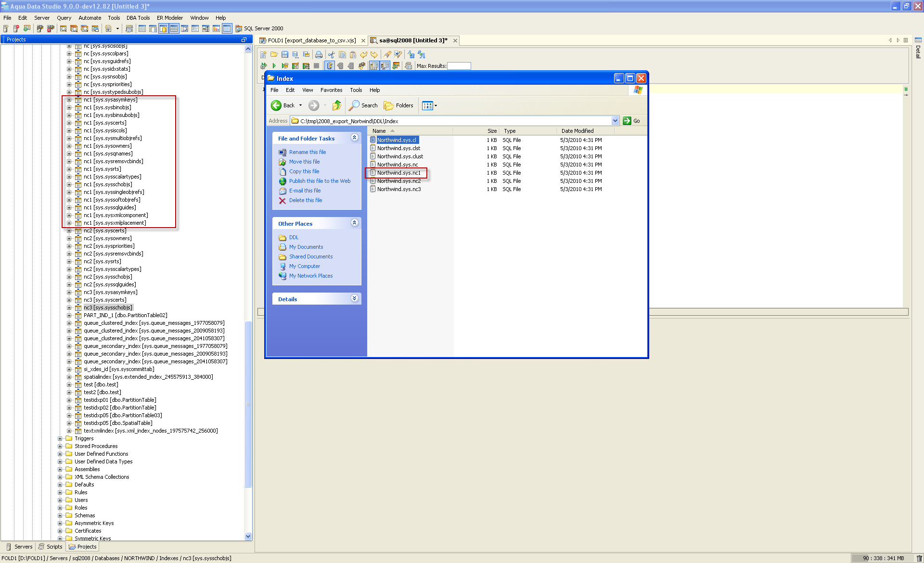Open a file using the Open toolbar icon
Screen dimensions: 924x563
point(274,54)
